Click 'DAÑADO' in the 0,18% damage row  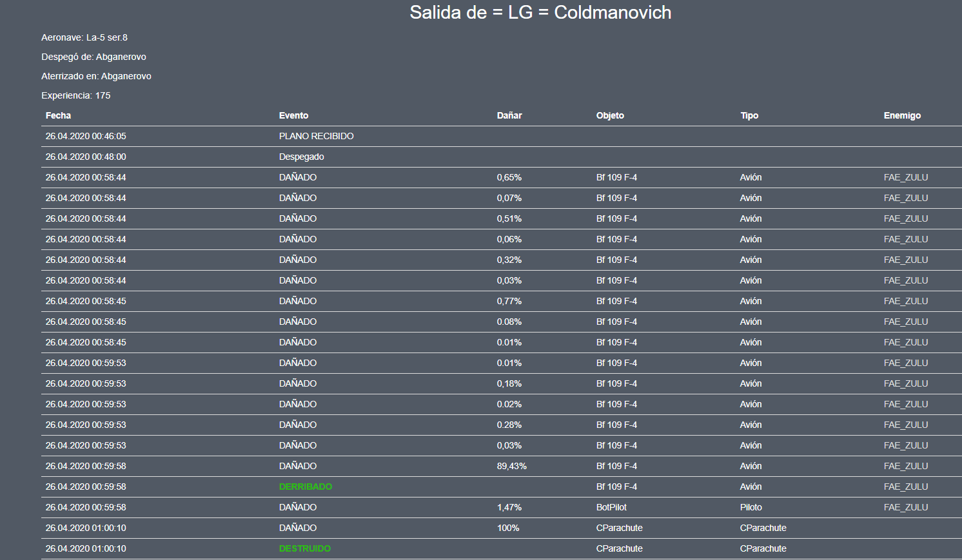click(x=298, y=383)
